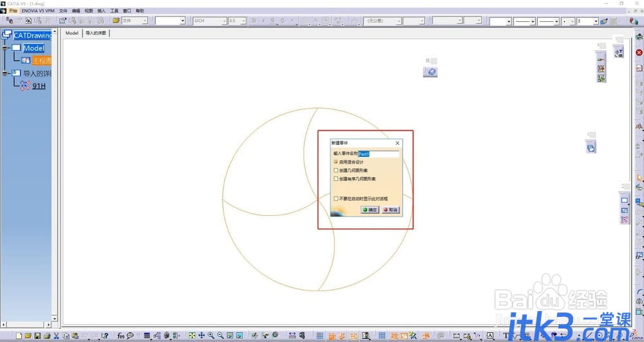Collapse the Model tree node
Screen dimensions: 644x342
(x=5, y=48)
